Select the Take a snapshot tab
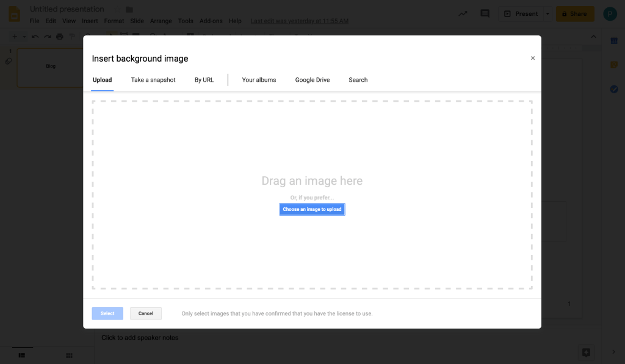Screen dimensions: 625x364 153,80
